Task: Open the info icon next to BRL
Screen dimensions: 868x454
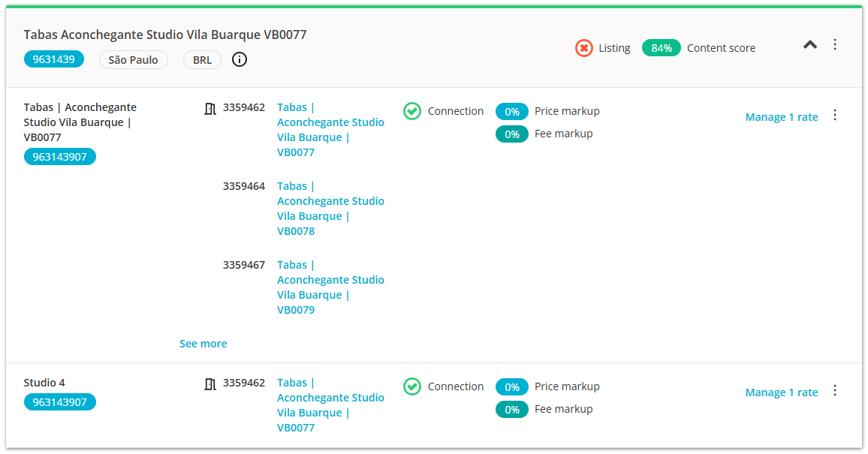Action: [239, 60]
